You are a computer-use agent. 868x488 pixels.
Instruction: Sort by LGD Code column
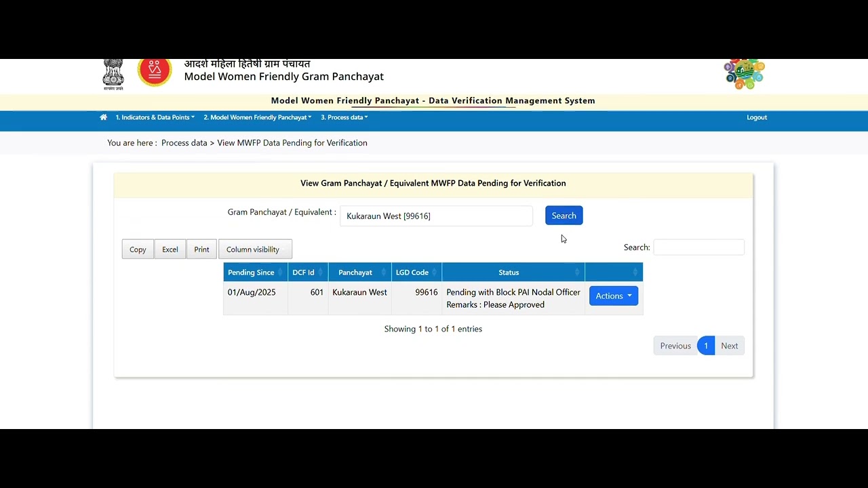point(416,272)
